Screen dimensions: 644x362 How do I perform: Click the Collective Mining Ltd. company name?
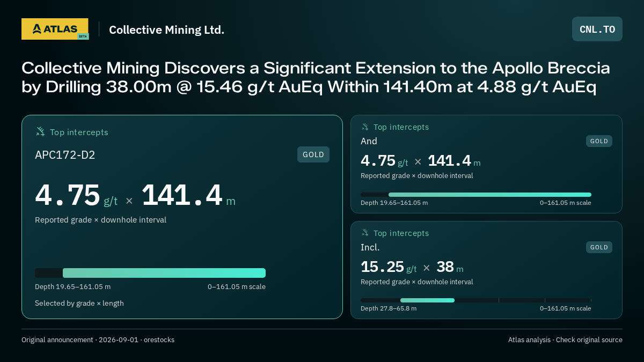coord(166,29)
